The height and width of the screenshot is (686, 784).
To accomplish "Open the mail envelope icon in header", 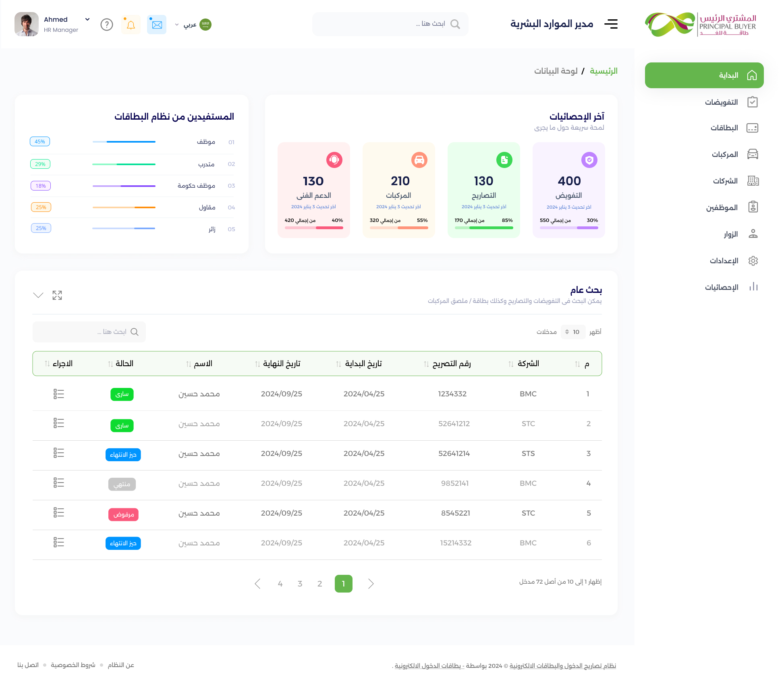I will coord(157,25).
